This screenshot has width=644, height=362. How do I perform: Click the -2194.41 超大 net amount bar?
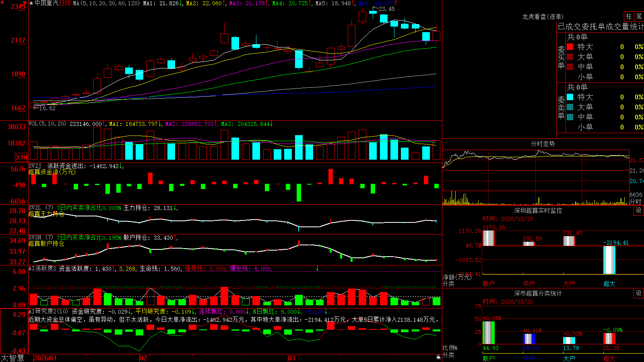[x=609, y=260]
